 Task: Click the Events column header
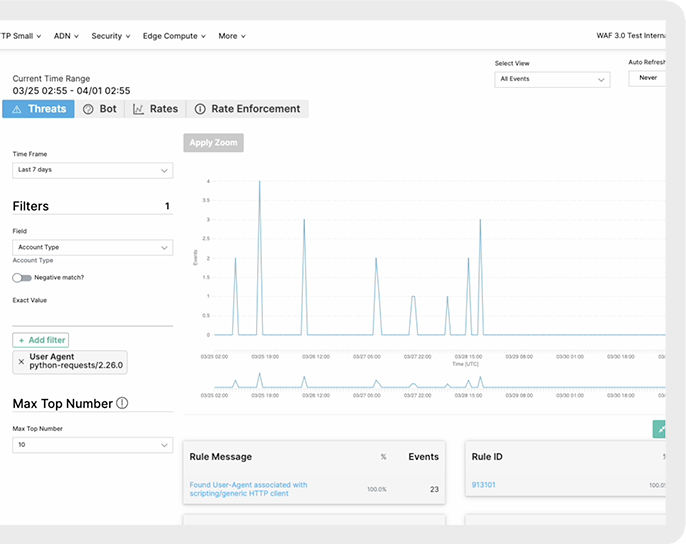click(423, 456)
